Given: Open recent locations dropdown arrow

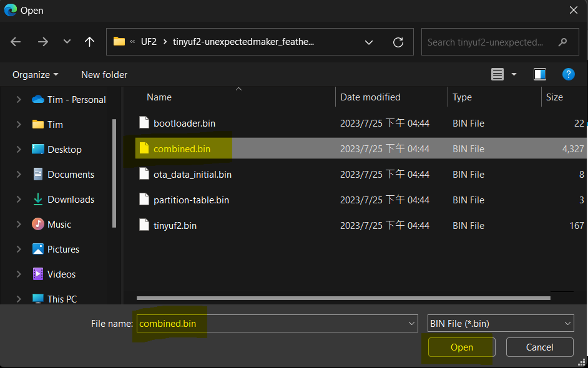Looking at the screenshot, I should point(67,42).
